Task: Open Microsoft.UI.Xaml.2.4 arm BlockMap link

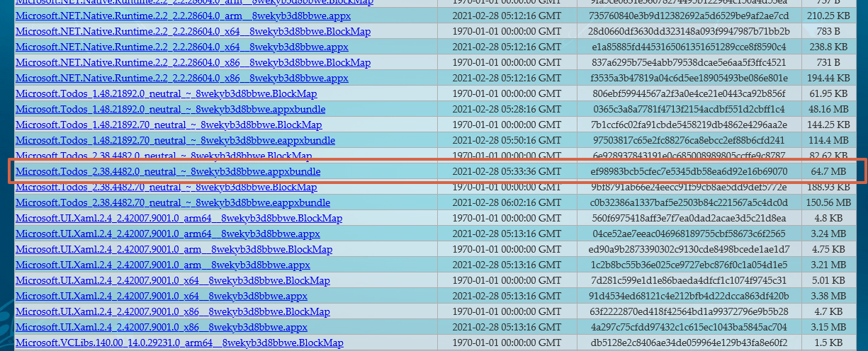Action: (x=174, y=249)
